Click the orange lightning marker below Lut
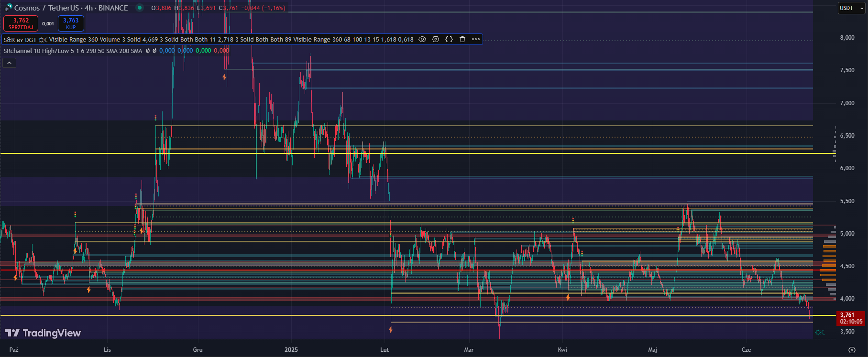 tap(391, 329)
